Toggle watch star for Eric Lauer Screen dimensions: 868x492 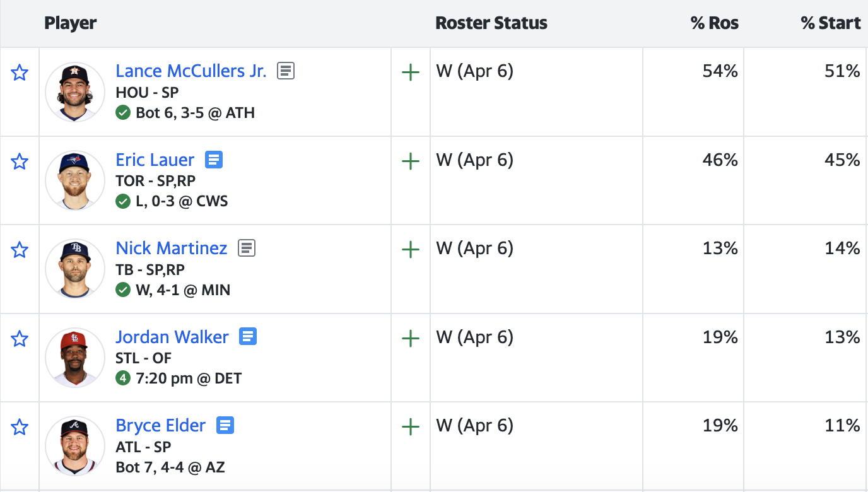coord(20,162)
